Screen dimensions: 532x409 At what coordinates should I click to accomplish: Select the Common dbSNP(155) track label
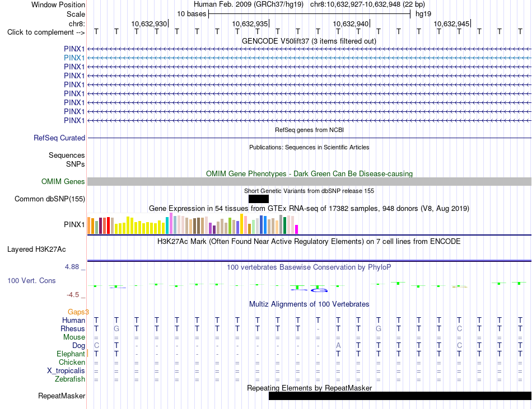50,199
